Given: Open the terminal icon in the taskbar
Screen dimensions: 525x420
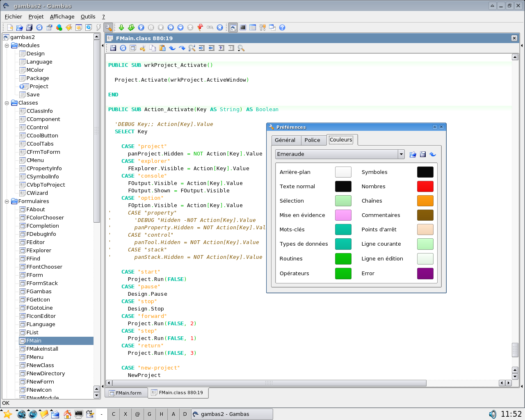Looking at the screenshot, I should tap(79, 414).
